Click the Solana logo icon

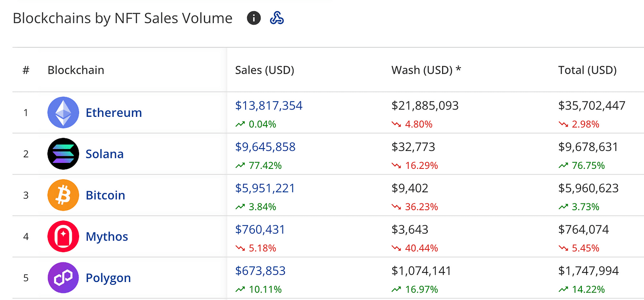tap(63, 154)
